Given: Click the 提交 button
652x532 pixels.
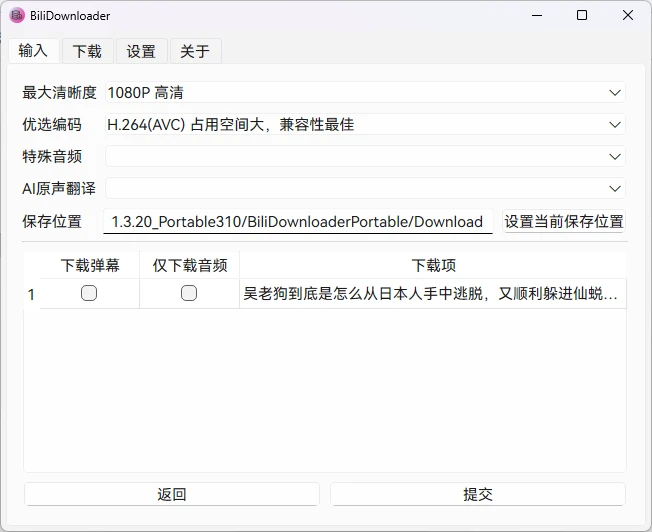Looking at the screenshot, I should 478,494.
